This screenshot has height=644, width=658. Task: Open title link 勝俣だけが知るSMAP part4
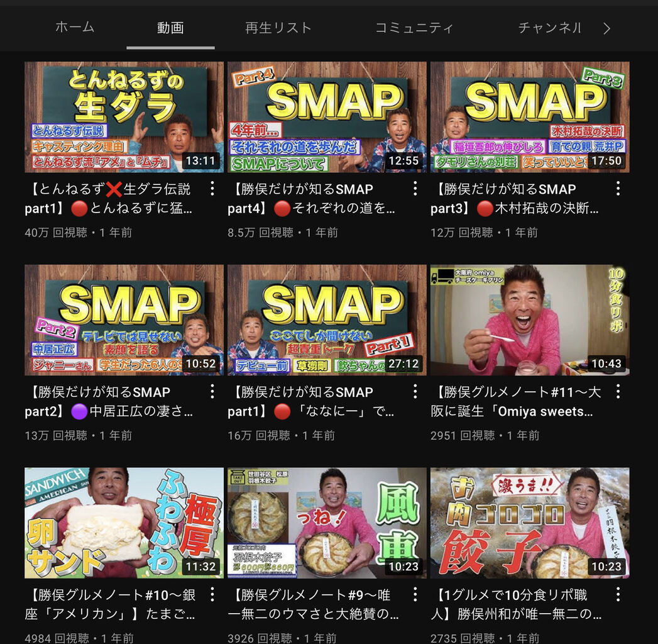point(311,198)
